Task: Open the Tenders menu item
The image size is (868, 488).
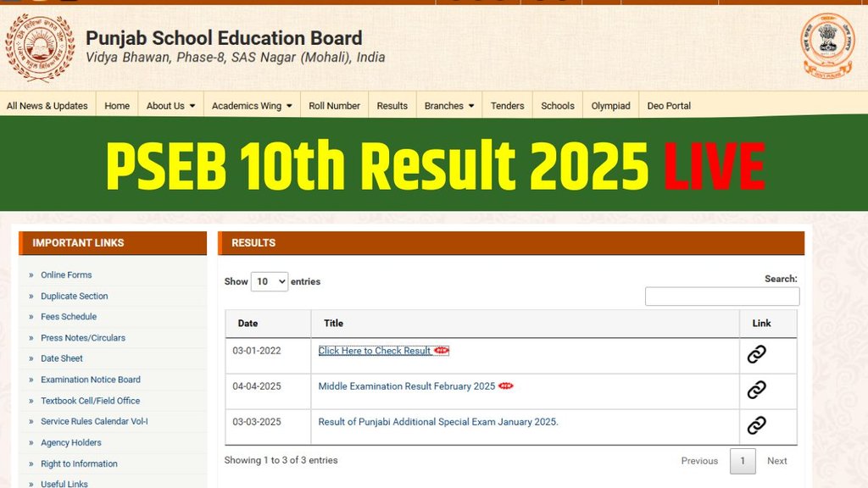Action: click(x=507, y=106)
